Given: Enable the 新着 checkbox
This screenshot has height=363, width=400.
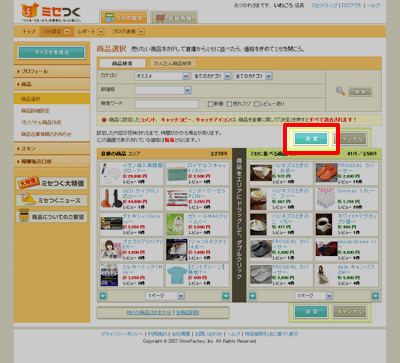Looking at the screenshot, I should [210, 104].
